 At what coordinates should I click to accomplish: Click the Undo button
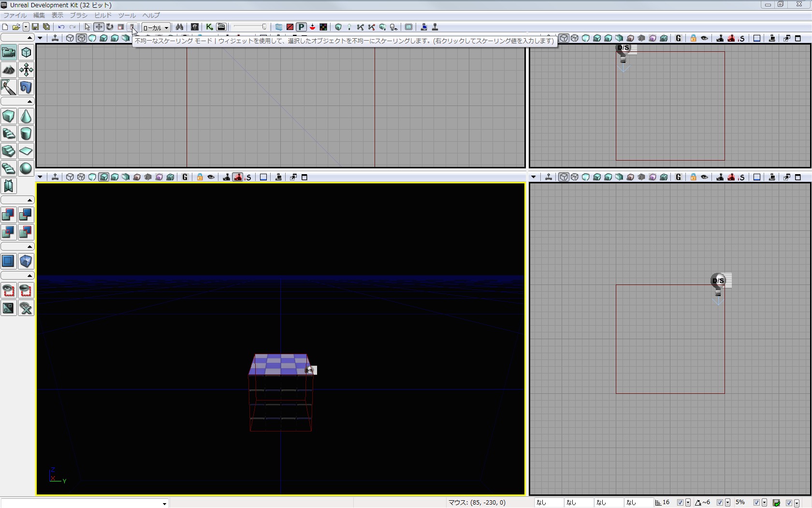[x=61, y=27]
